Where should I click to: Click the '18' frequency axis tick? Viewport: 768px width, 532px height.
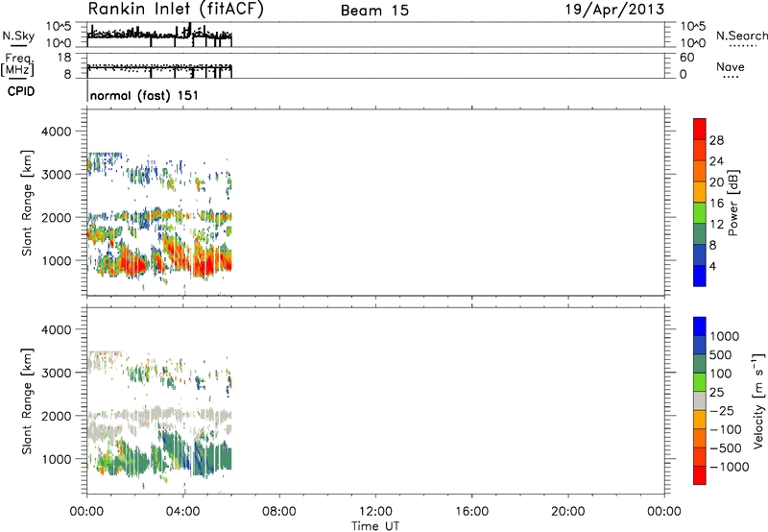pyautogui.click(x=64, y=58)
